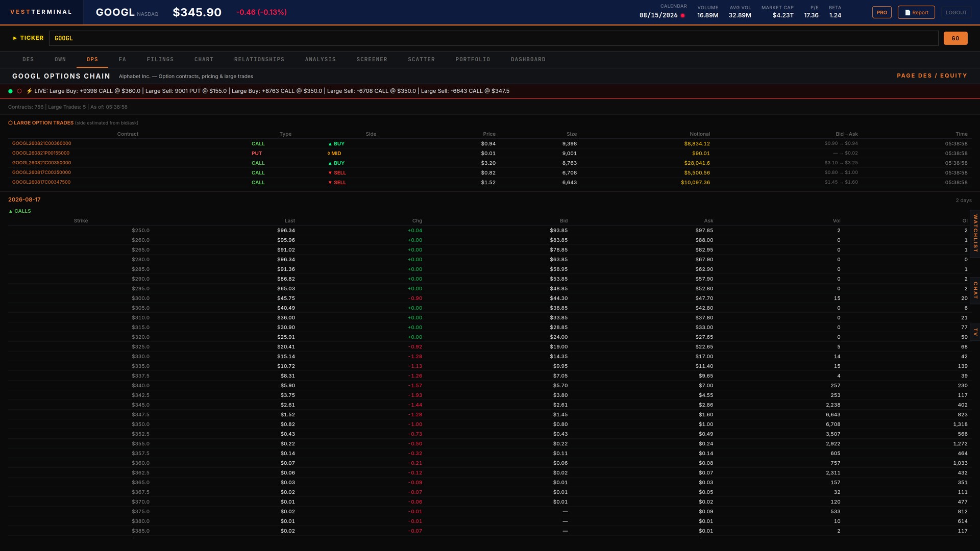980x551 pixels.
Task: Click the ticker arrow play icon
Action: pyautogui.click(x=15, y=38)
